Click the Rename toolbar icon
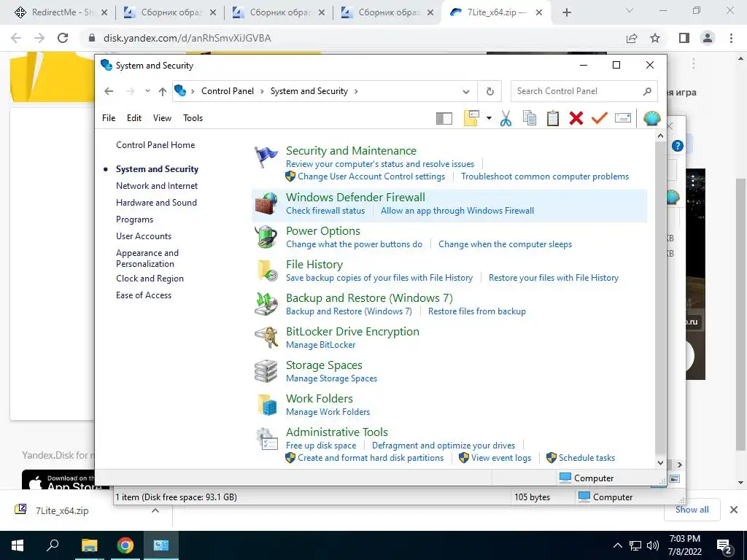This screenshot has width=747, height=560. (623, 117)
